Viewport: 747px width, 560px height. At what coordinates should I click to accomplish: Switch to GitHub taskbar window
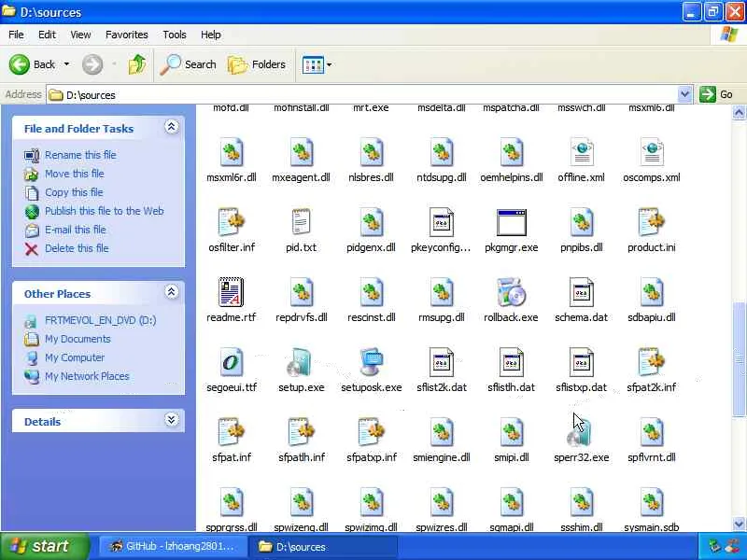(x=172, y=546)
